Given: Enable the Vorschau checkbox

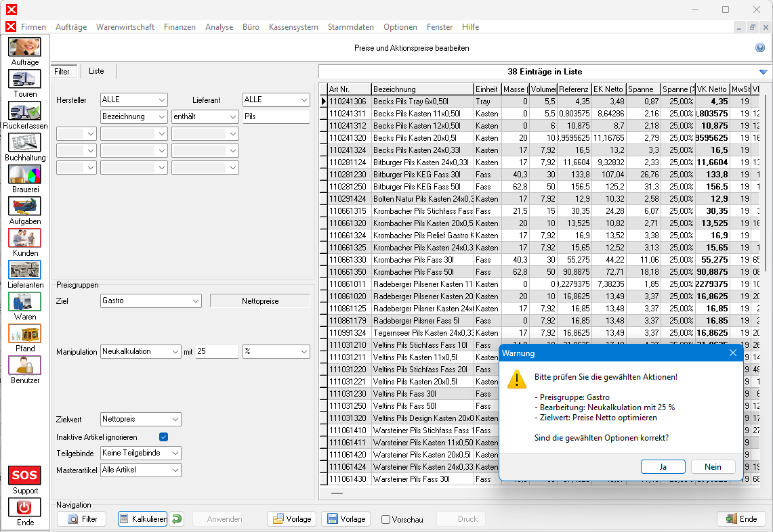Looking at the screenshot, I should 385,520.
